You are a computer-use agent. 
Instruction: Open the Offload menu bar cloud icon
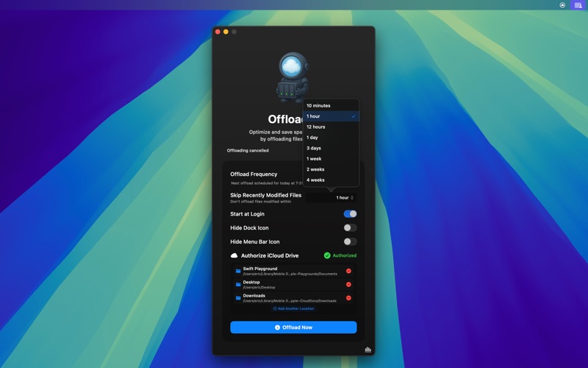(x=562, y=5)
